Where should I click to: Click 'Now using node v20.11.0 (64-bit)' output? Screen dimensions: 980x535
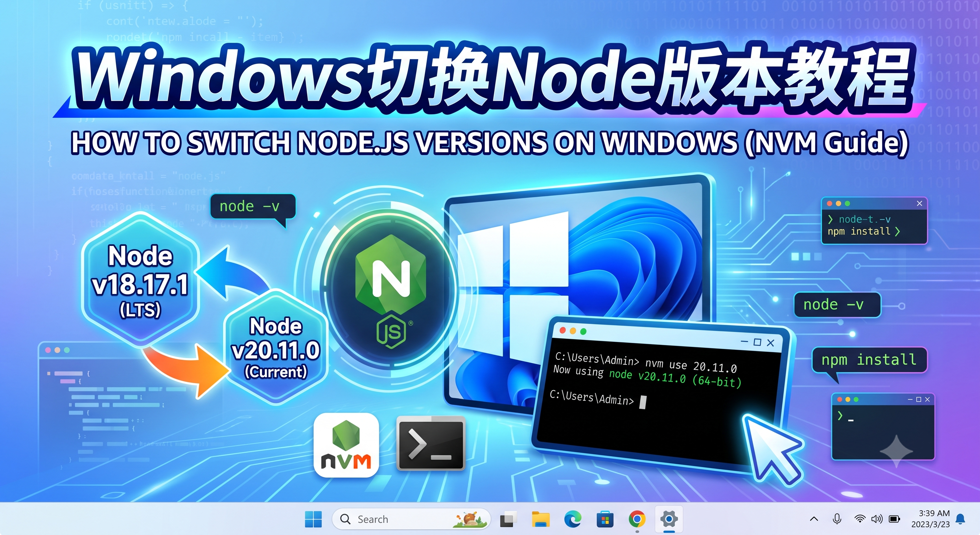click(647, 376)
